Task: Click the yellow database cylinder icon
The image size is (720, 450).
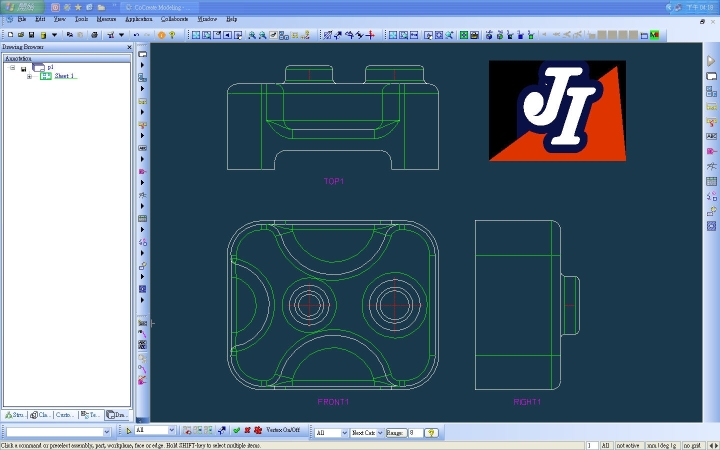Action: click(43, 35)
